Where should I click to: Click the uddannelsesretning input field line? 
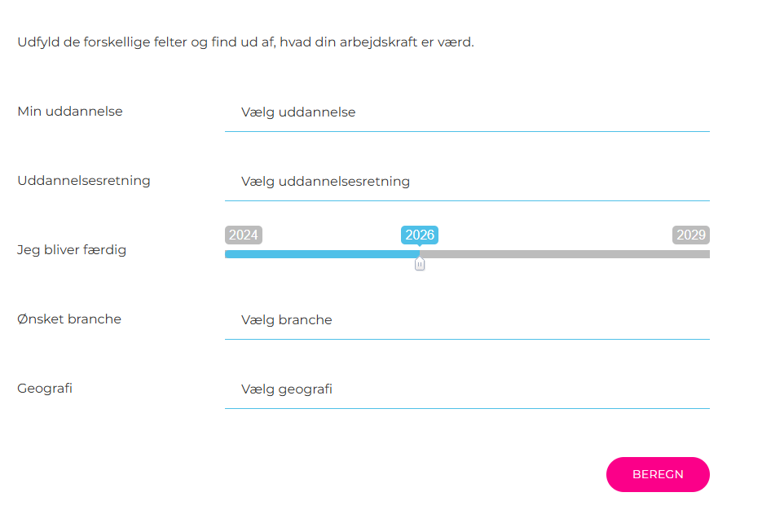[x=467, y=200]
